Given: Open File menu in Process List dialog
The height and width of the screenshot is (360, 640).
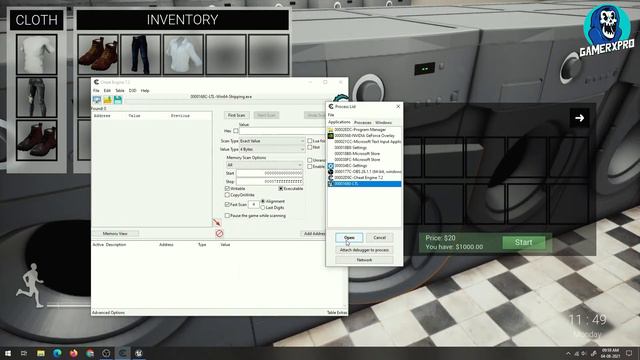Looking at the screenshot, I should coord(331,115).
